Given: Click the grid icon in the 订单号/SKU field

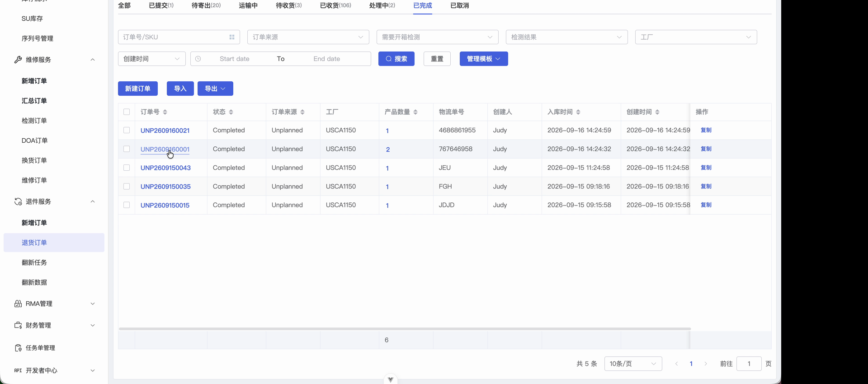Looking at the screenshot, I should pyautogui.click(x=232, y=37).
